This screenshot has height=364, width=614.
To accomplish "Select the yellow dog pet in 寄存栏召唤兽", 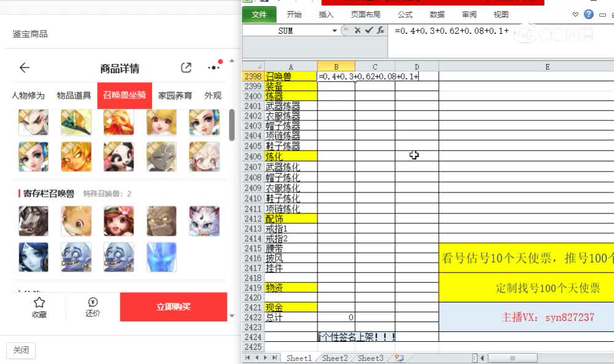I will click(x=76, y=221).
